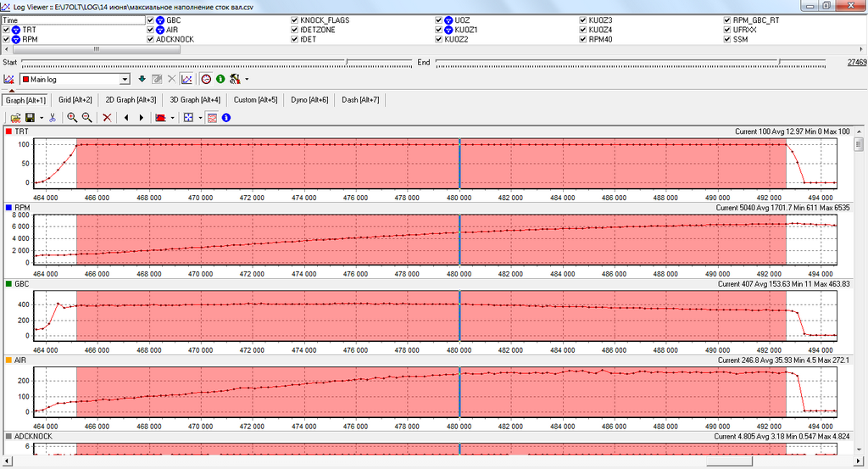Expand the save icon dropdown arrow

[x=41, y=118]
